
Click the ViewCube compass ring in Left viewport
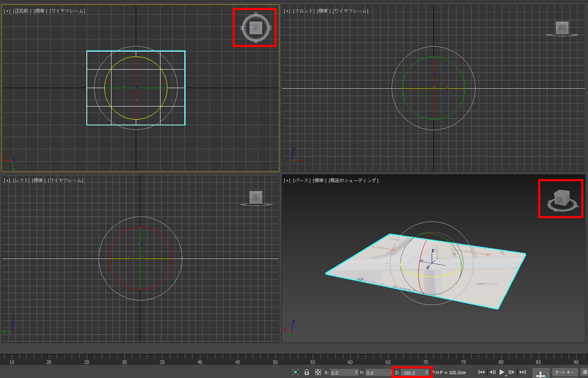tap(256, 205)
